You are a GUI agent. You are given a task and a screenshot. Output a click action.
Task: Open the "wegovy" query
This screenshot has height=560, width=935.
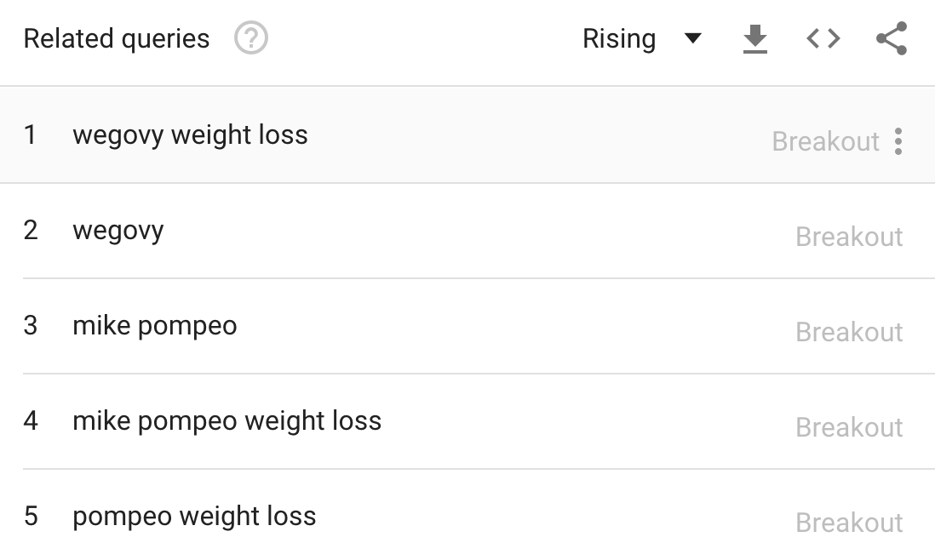pos(119,231)
